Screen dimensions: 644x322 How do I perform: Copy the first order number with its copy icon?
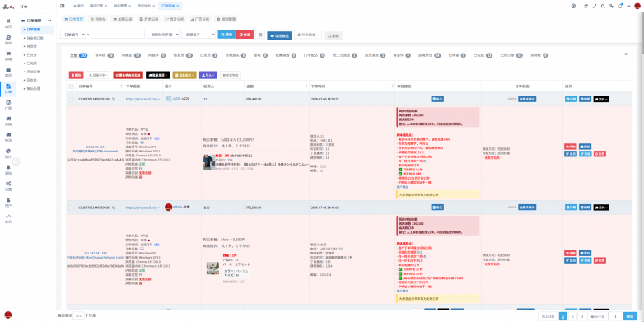pyautogui.click(x=114, y=99)
